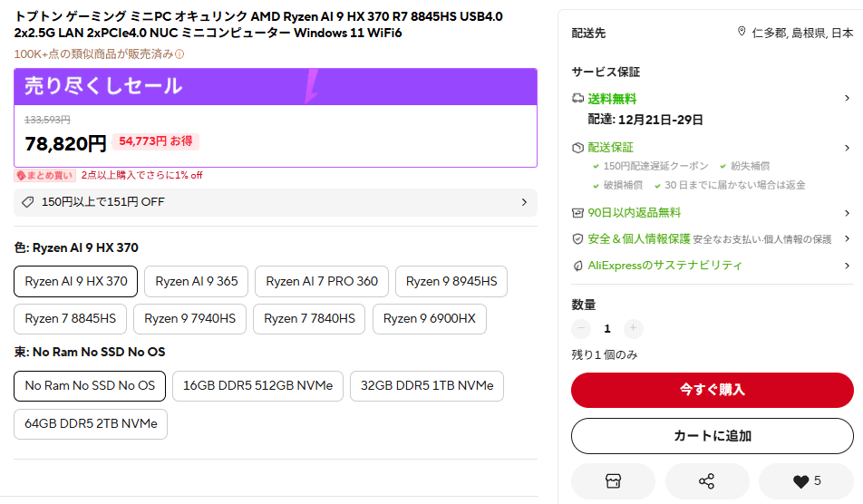Open 配送保証 delivery guarantee link

(x=610, y=148)
